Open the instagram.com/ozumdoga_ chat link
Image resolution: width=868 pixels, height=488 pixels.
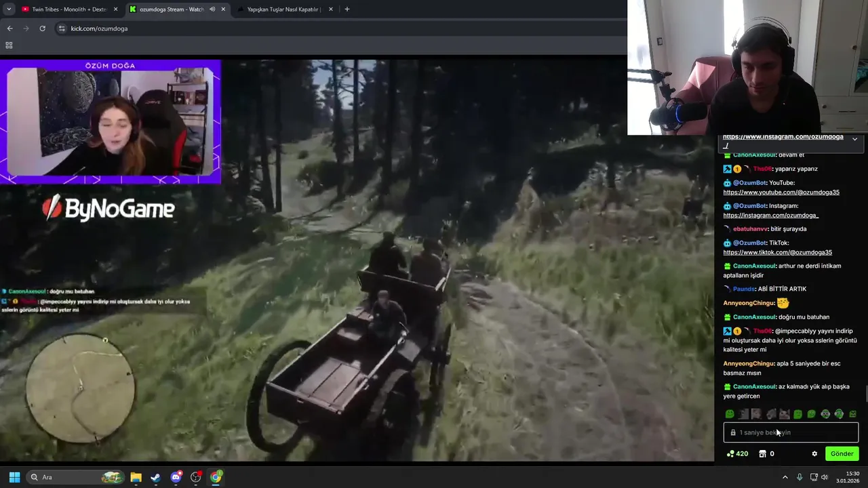(x=771, y=216)
